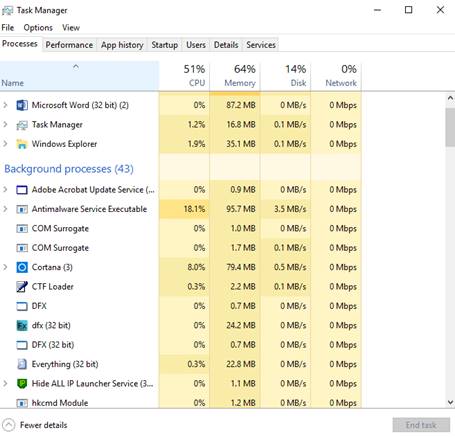Click the 1.9% Windows Explorer CPU value
455x437 pixels.
pyautogui.click(x=196, y=144)
